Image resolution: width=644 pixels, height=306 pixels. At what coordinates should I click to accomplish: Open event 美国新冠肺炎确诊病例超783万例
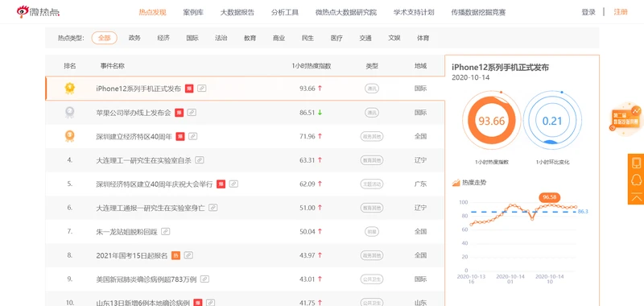click(x=147, y=279)
